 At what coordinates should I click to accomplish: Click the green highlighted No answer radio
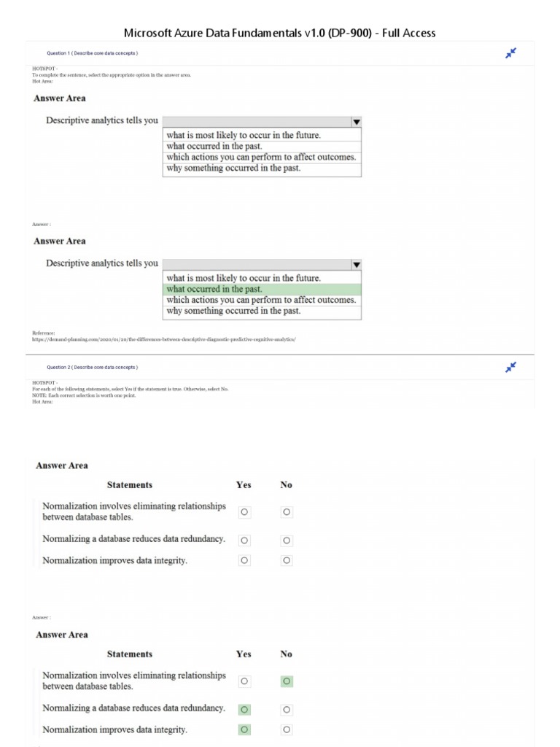click(287, 681)
